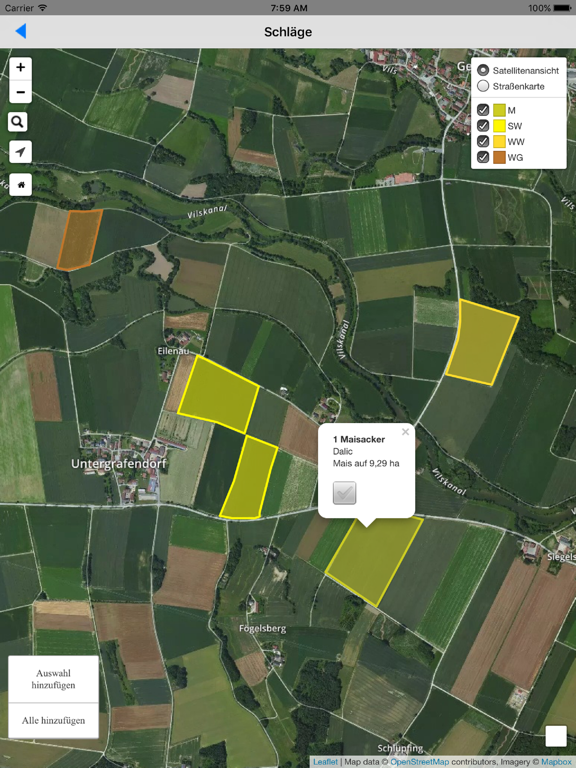Open the Leaflet attribution link
Viewport: 576px width, 768px height.
click(x=325, y=762)
